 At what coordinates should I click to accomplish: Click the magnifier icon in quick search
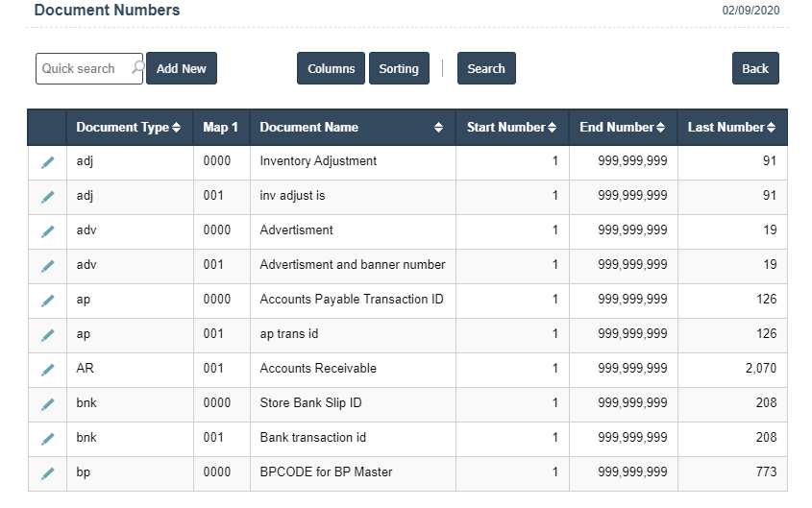click(136, 68)
